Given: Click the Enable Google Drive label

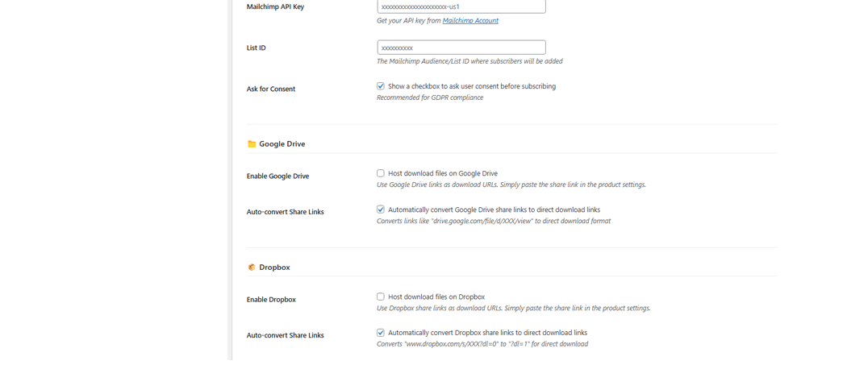Looking at the screenshot, I should tap(278, 176).
